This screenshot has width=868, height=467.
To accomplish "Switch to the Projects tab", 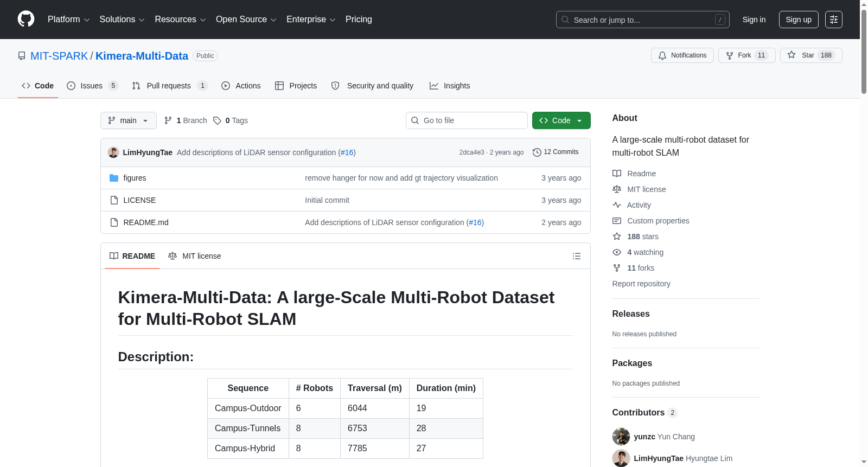I will (296, 86).
